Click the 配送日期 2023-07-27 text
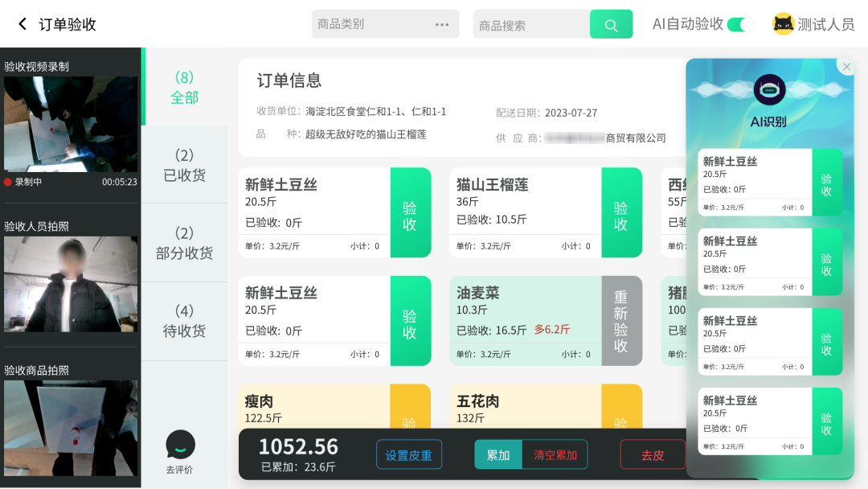This screenshot has width=868, height=489. click(547, 113)
